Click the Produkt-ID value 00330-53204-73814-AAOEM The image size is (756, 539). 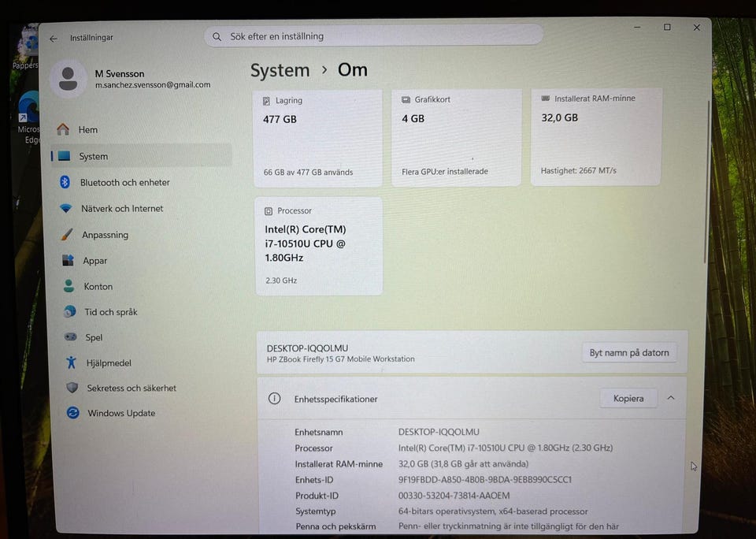click(x=454, y=496)
